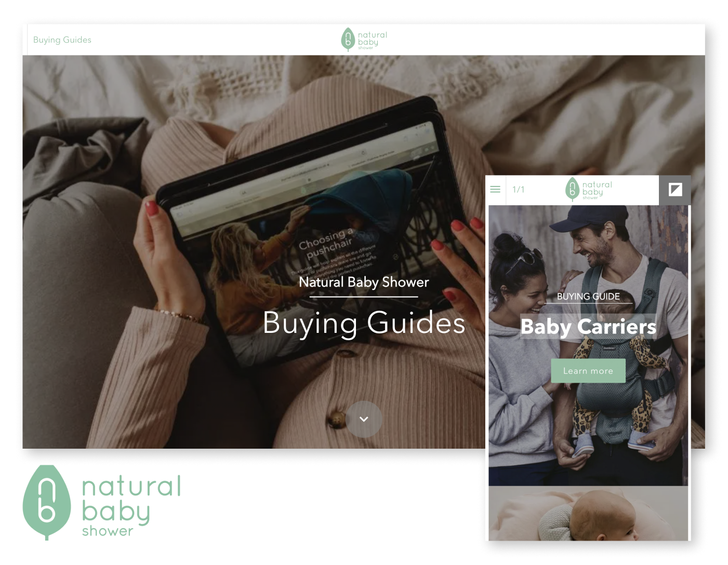728x565 pixels.
Task: Click the leaf icon in the mobile header logo
Action: [x=572, y=189]
